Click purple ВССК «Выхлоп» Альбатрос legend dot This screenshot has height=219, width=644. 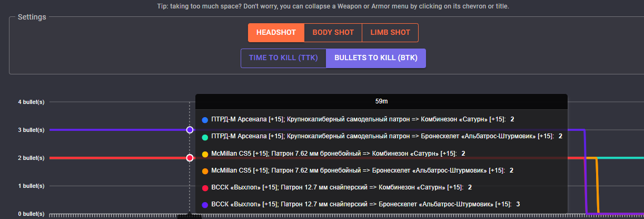(205, 204)
